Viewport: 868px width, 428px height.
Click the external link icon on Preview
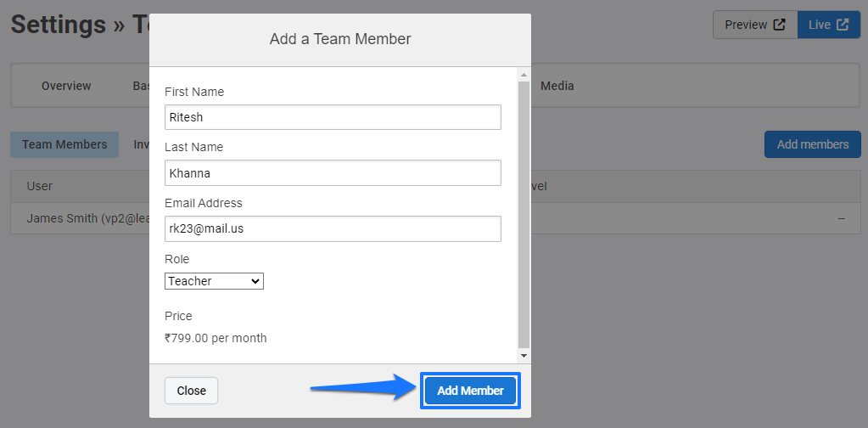(x=779, y=25)
